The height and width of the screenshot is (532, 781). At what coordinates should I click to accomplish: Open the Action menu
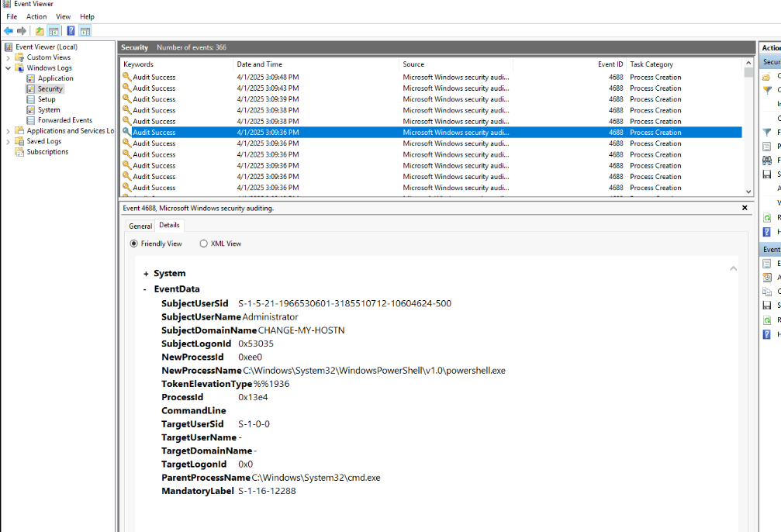tap(36, 16)
